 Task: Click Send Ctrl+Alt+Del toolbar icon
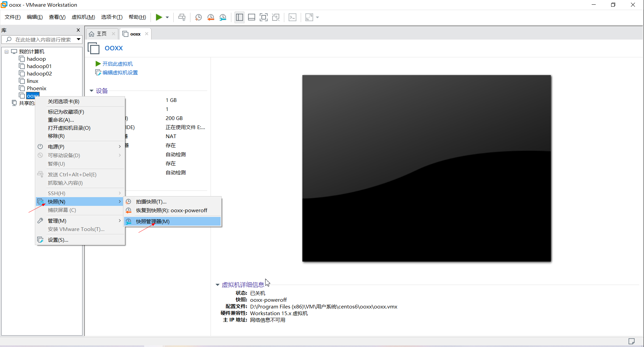182,17
